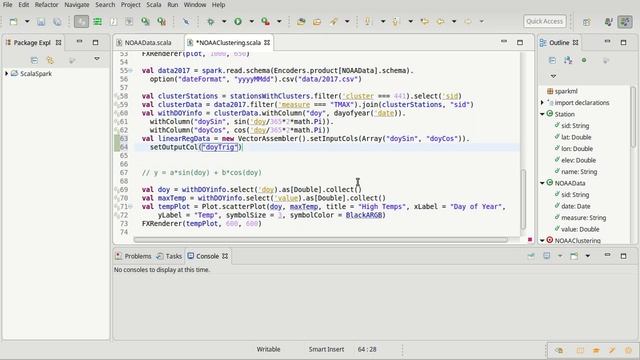Click the Run External Tools icon
The width and height of the screenshot is (640, 360).
[x=266, y=21]
